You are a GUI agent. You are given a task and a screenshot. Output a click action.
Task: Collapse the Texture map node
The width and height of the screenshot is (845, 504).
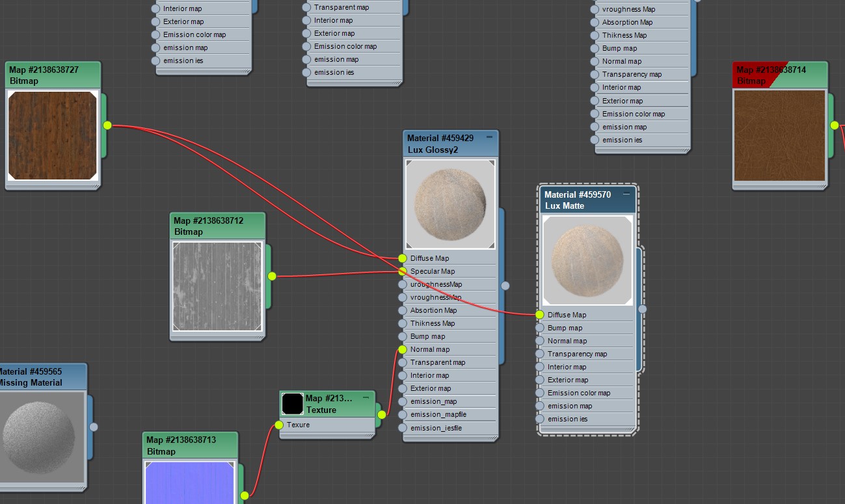[x=366, y=398]
